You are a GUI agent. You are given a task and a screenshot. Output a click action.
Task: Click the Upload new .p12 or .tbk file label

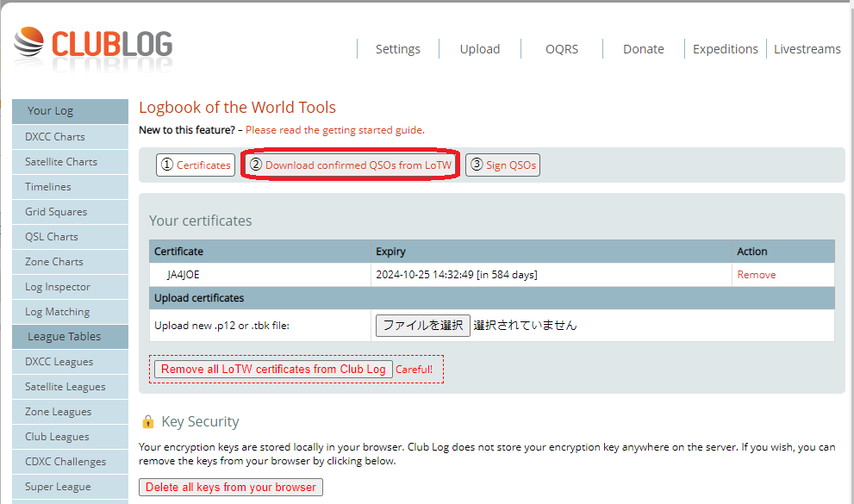tap(221, 326)
